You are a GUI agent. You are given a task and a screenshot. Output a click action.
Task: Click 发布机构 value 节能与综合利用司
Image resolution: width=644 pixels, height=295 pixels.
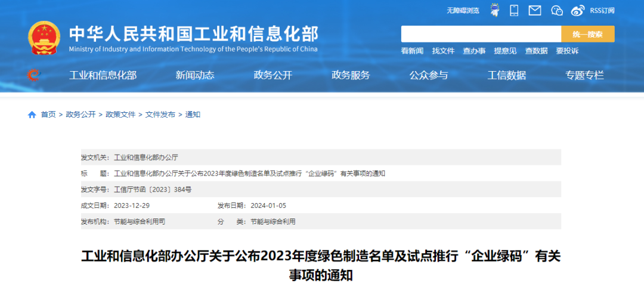(x=140, y=222)
